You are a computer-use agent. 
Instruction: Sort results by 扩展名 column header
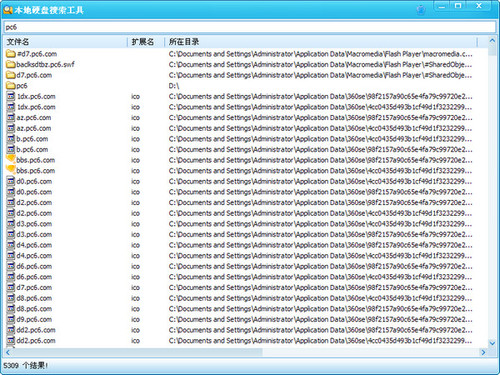click(x=146, y=42)
